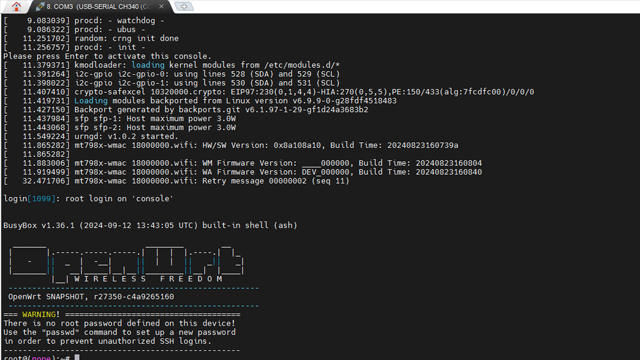
Task: Close the COM3 serial session tab
Action: click(x=161, y=7)
